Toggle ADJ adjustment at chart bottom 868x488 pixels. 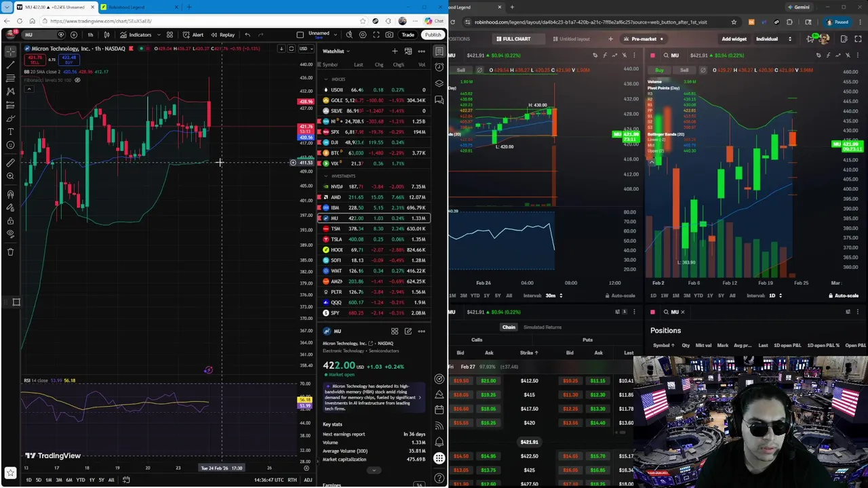[308, 480]
